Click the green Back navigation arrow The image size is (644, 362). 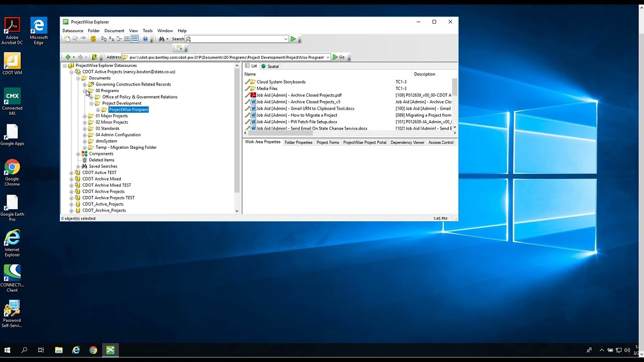(x=68, y=57)
